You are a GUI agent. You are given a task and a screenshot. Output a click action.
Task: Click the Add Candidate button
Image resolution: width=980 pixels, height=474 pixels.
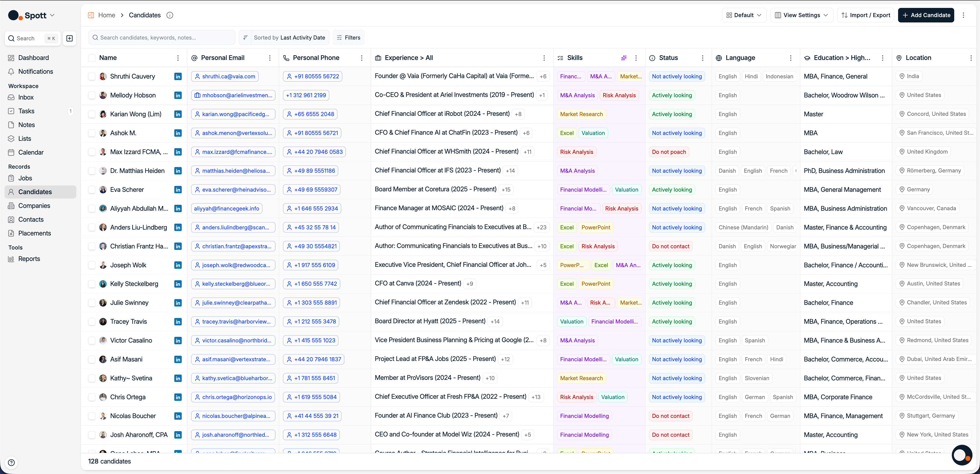[x=926, y=15]
